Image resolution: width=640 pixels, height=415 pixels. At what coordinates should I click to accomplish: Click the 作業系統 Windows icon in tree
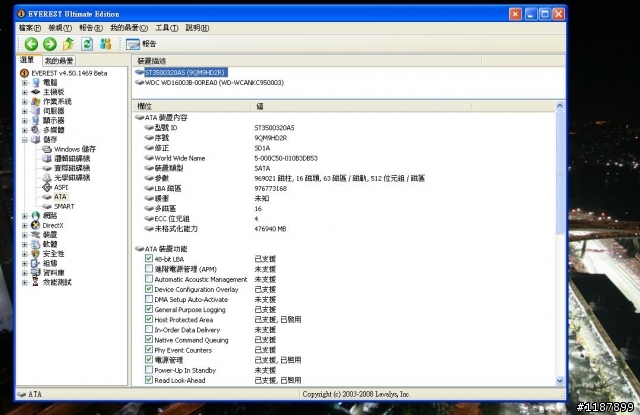pyautogui.click(x=36, y=102)
